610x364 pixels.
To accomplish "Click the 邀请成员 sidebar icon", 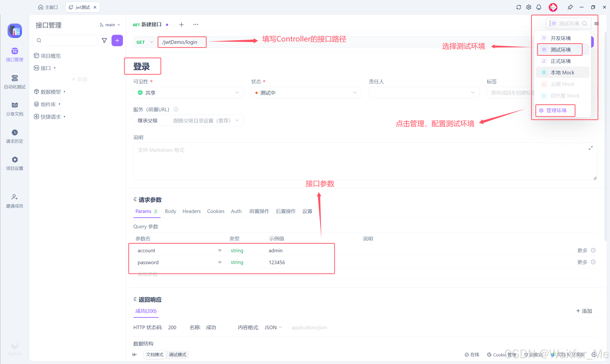I will 15,201.
